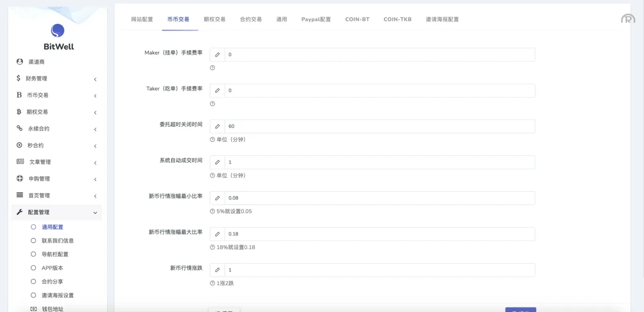The height and width of the screenshot is (312, 644).
Task: Expand the 期权交易 sidebar chevron
Action: pos(95,113)
